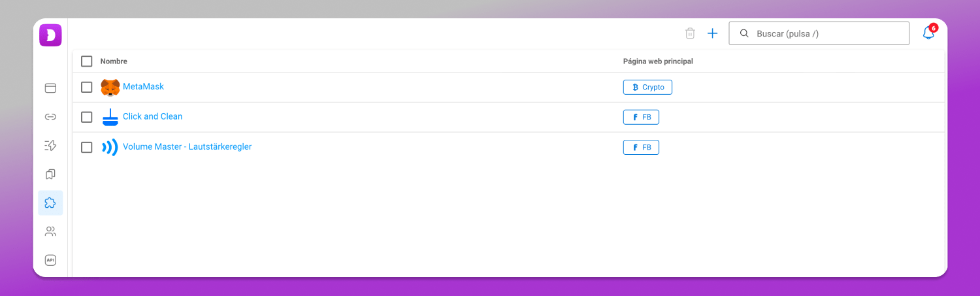This screenshot has width=980, height=296.
Task: Open the Click and Clean link
Action: pyautogui.click(x=152, y=116)
